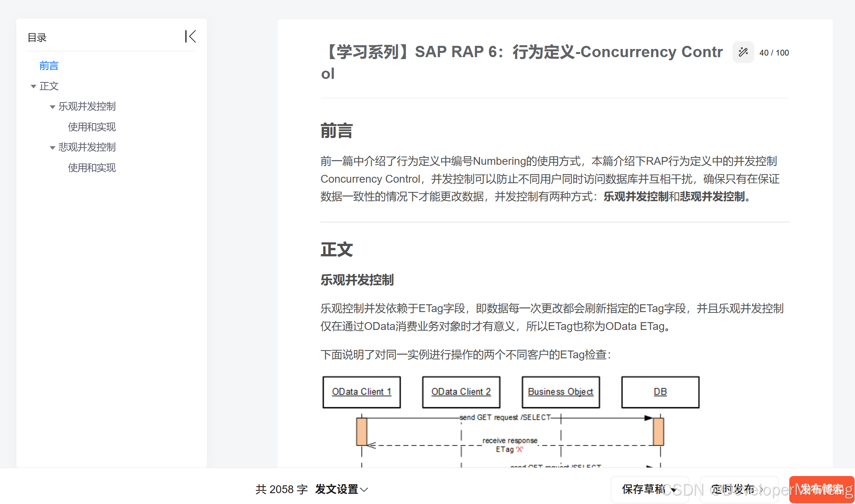Collapse the 目录 sidebar panel

190,37
